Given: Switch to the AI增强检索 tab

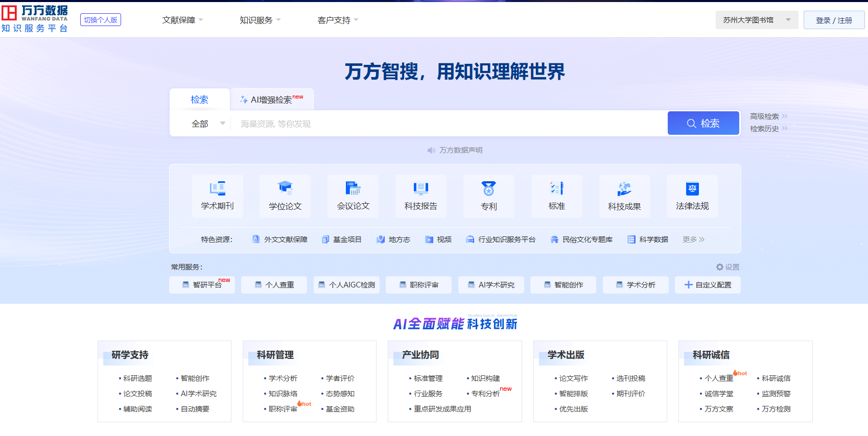Looking at the screenshot, I should point(272,100).
